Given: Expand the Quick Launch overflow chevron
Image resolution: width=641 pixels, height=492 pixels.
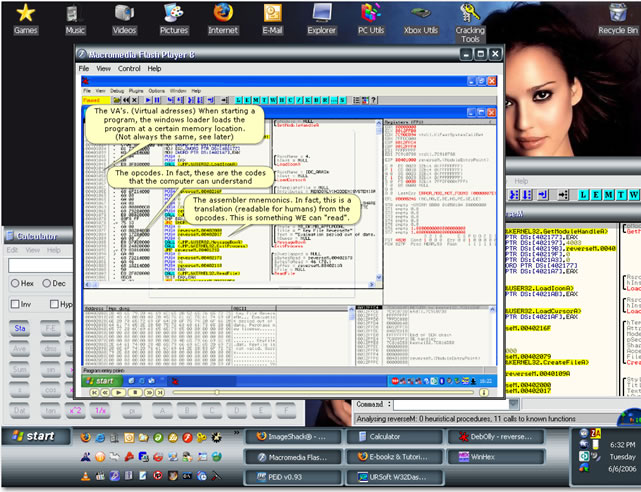Looking at the screenshot, I should [x=236, y=432].
